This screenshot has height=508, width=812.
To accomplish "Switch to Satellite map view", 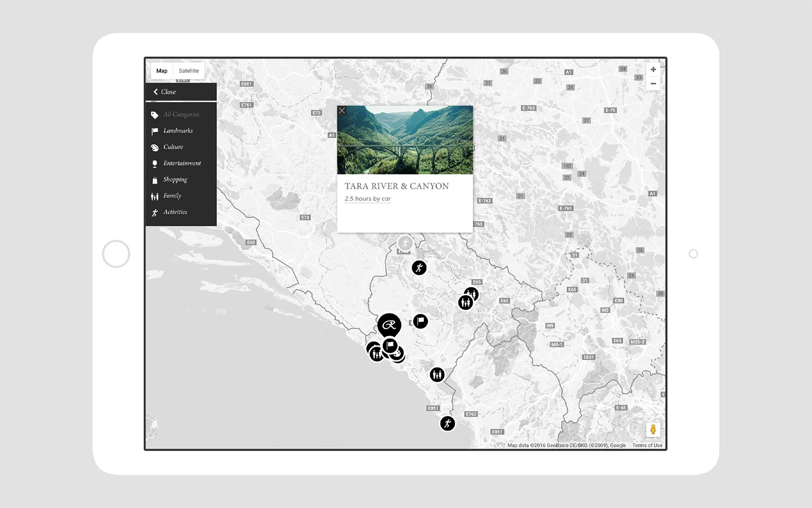I will coord(189,71).
